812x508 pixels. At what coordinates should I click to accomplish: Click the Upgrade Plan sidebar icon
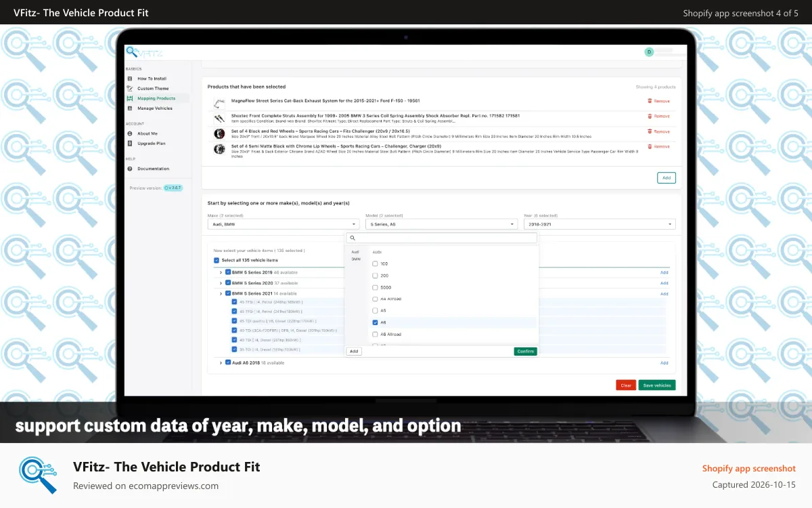point(130,143)
